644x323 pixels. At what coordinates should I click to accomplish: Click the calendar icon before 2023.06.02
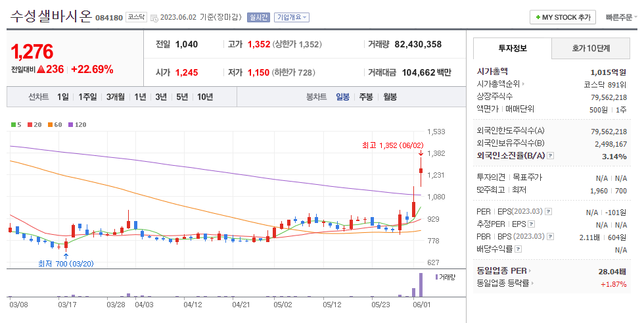154,18
